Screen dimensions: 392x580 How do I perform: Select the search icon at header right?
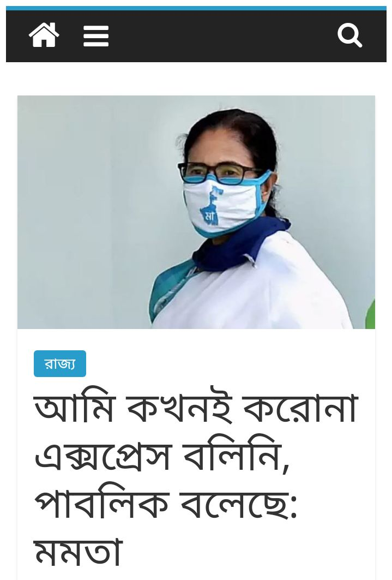coord(349,35)
